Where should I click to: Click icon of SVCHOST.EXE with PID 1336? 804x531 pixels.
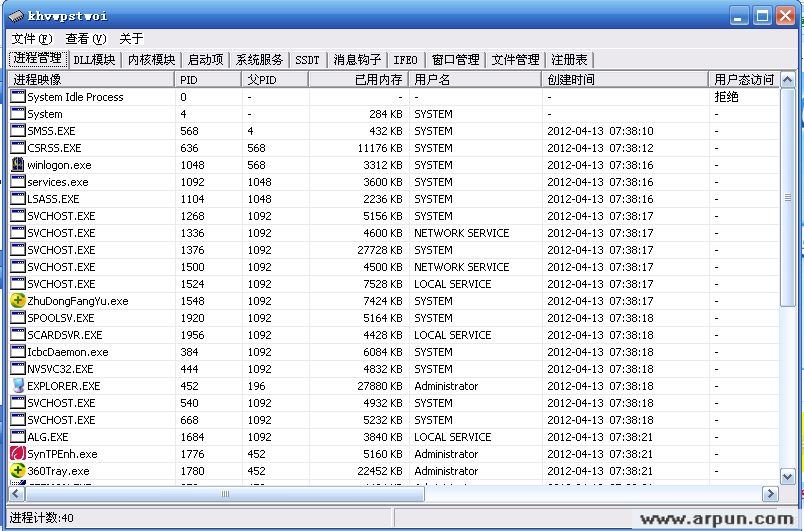tap(18, 232)
